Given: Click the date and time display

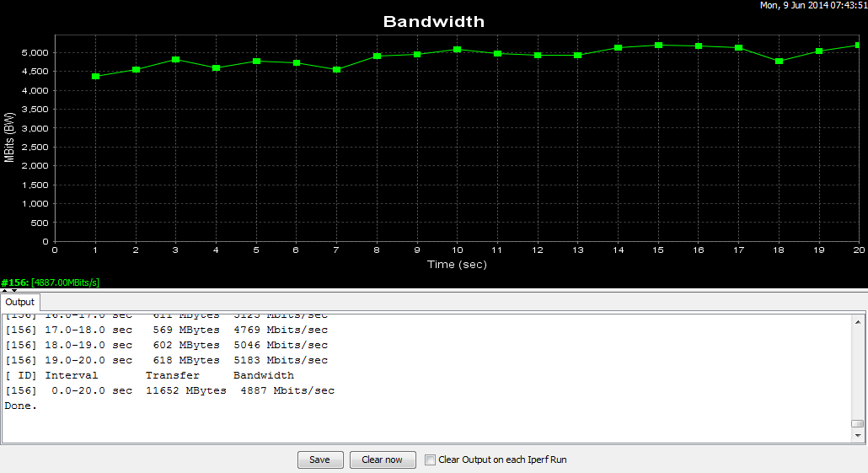Looking at the screenshot, I should [813, 6].
